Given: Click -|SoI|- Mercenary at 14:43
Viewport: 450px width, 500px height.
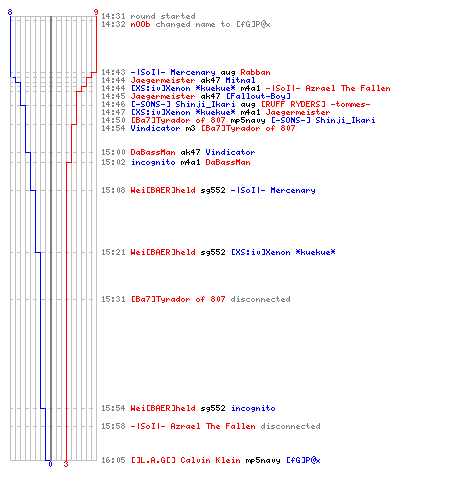Looking at the screenshot, I should click(x=173, y=72).
